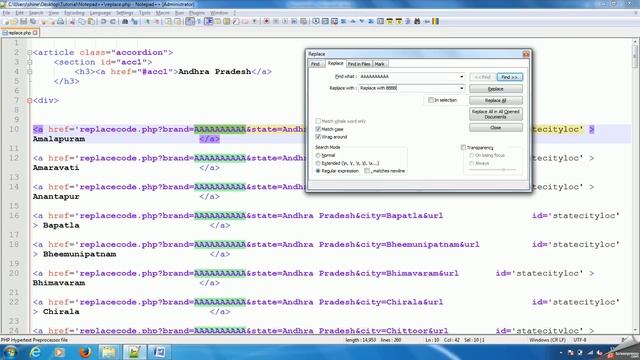This screenshot has height=360, width=640.
Task: Select the Extended search mode radio
Action: (x=318, y=163)
